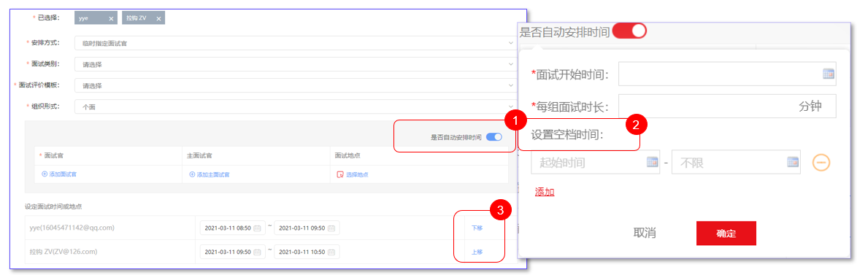868x275 pixels.
Task: Click the 拉钩 ZV(ZV@126.com) row text
Action: tap(64, 252)
